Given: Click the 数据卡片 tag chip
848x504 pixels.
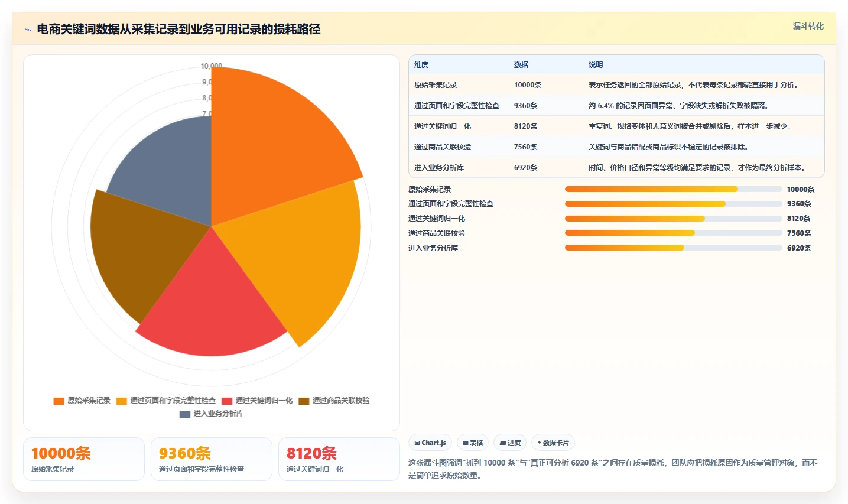Looking at the screenshot, I should click(553, 443).
